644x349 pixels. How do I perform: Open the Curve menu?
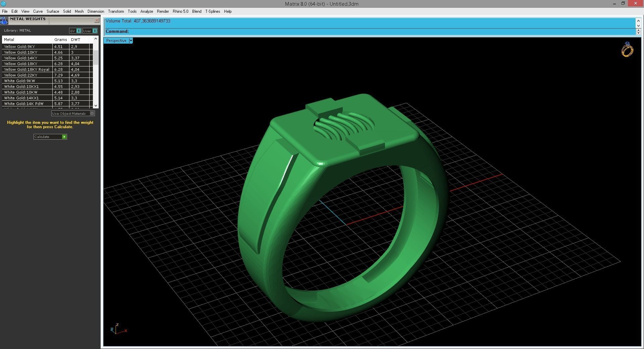tap(38, 11)
